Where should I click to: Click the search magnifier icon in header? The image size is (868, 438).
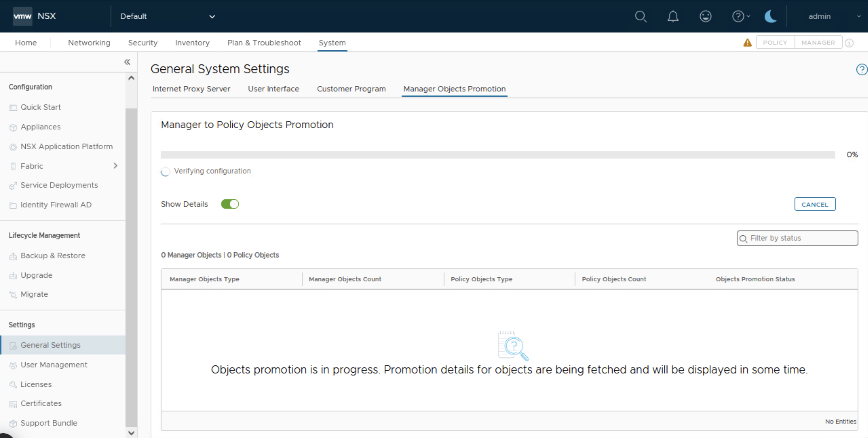640,16
